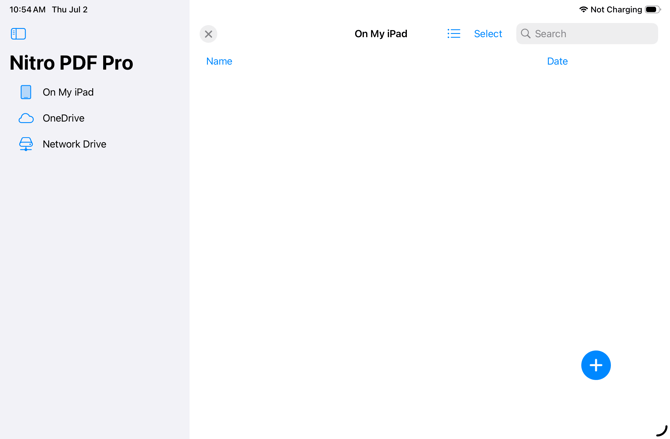Tap the Wi-Fi status icon
This screenshot has height=439, width=670.
pos(583,9)
